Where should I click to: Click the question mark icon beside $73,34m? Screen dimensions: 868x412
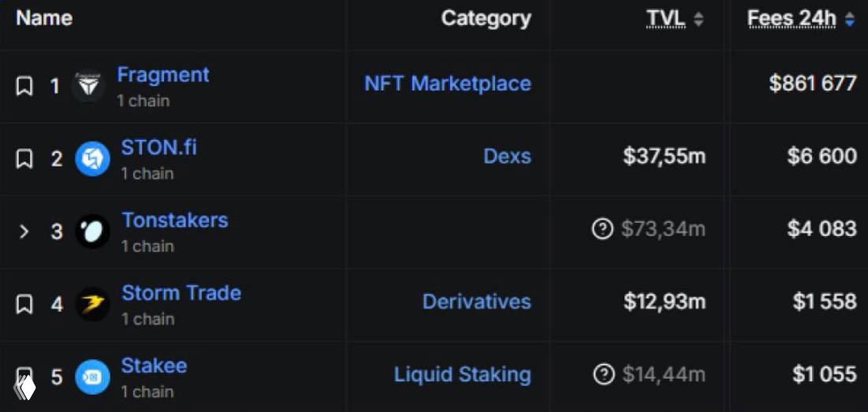pos(602,230)
